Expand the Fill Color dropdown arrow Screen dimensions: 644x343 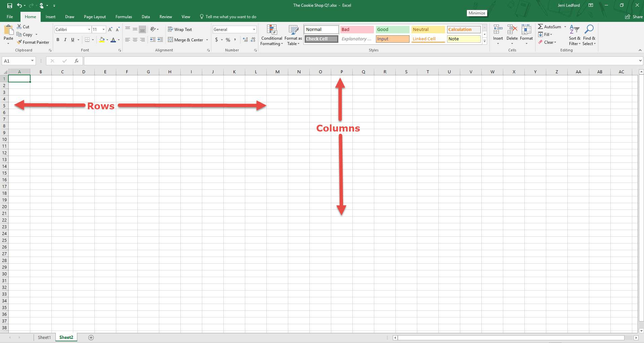click(107, 40)
